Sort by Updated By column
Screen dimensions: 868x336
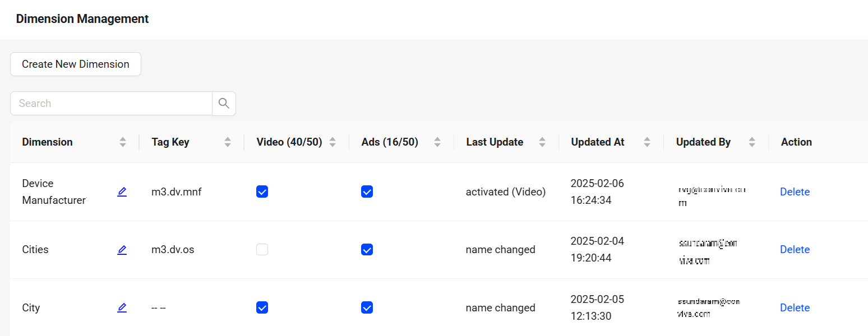pyautogui.click(x=752, y=142)
